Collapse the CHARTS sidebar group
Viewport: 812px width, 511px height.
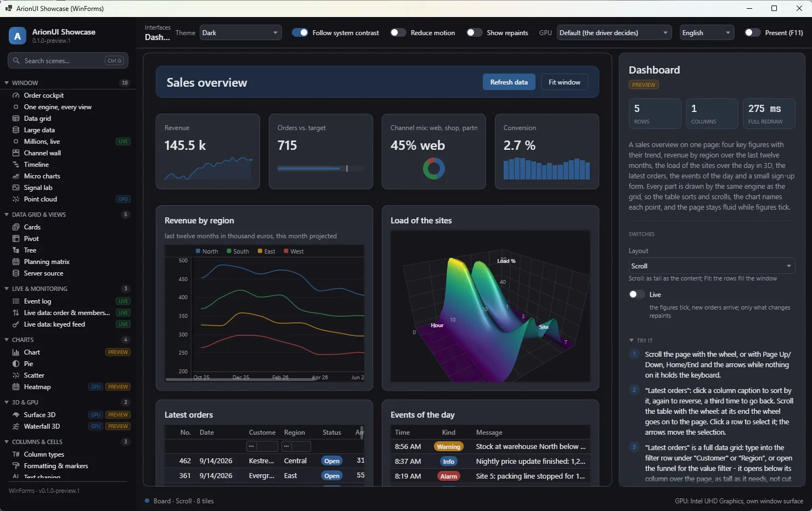(x=7, y=340)
